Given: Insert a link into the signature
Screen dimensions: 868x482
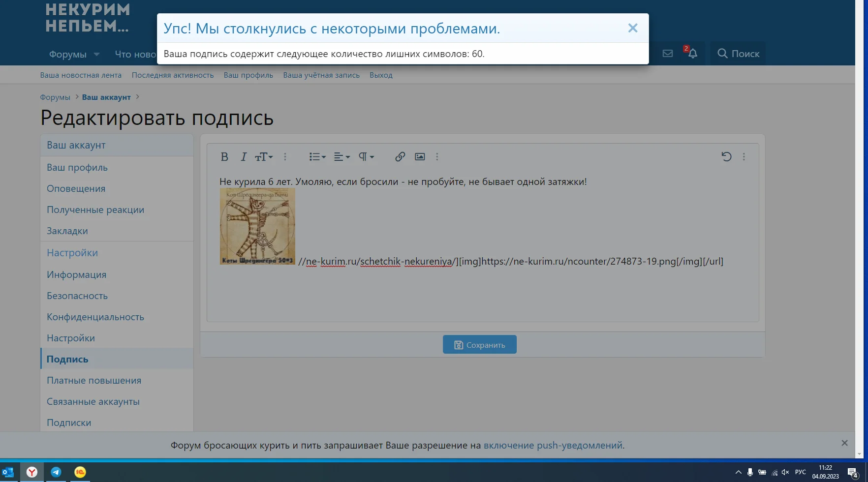Looking at the screenshot, I should 400,156.
